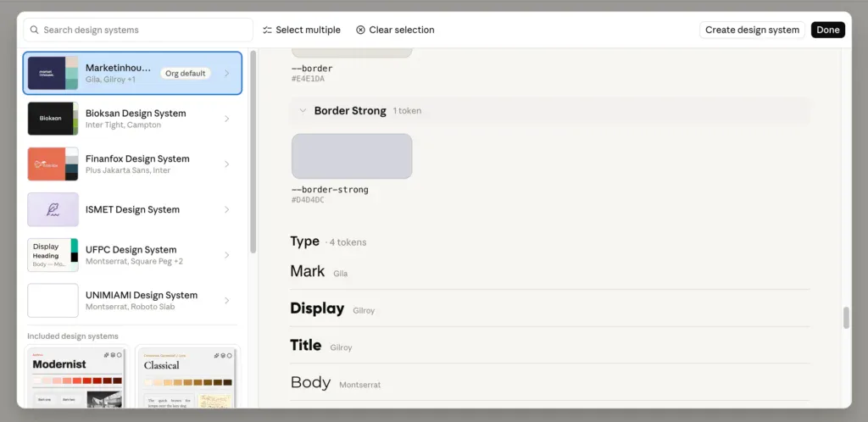Open chevron for Finanfox Design System
This screenshot has width=868, height=422.
tap(227, 164)
